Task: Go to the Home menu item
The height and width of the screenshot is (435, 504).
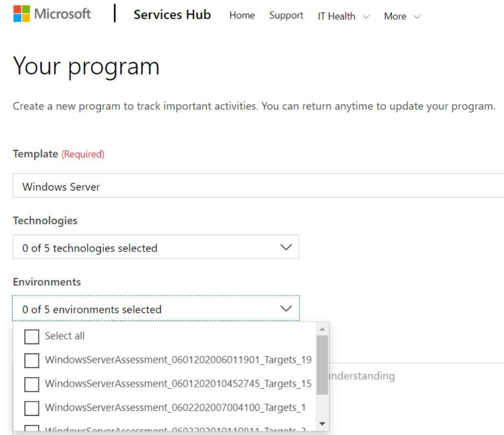Action: [242, 16]
